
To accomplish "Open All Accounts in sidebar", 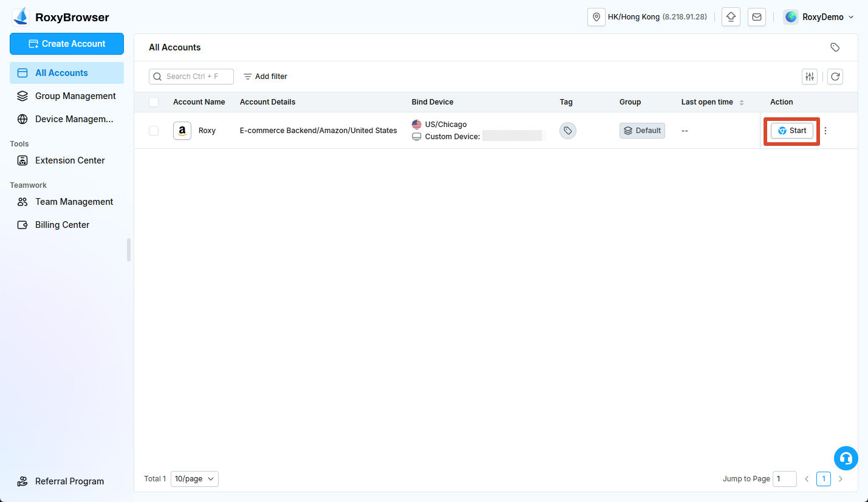I will coord(67,73).
